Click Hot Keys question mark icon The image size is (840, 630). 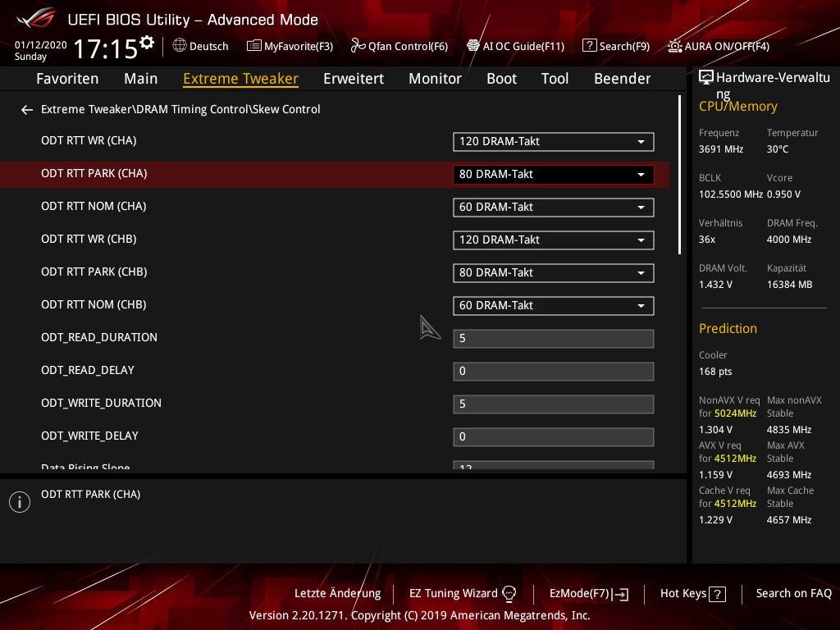pos(717,594)
